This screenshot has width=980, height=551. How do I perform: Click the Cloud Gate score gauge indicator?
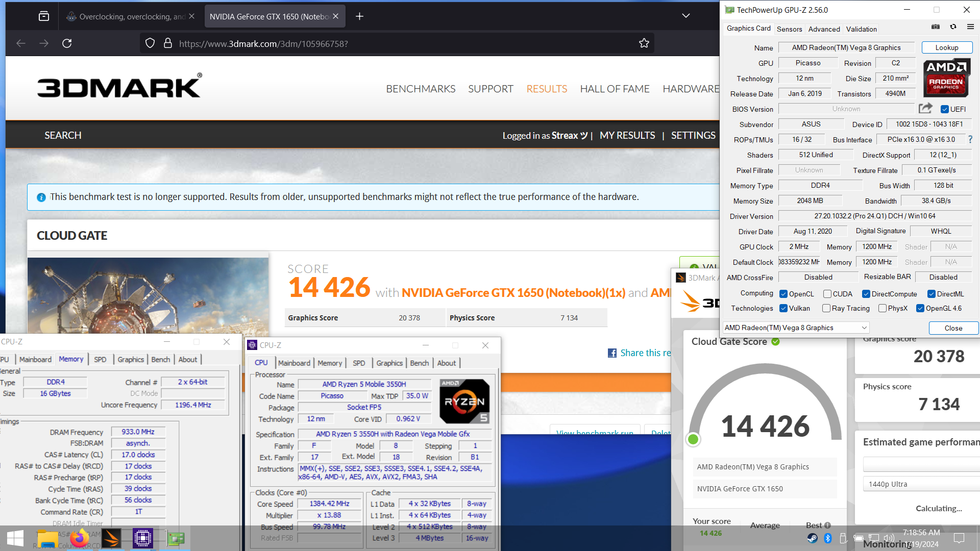click(x=693, y=439)
